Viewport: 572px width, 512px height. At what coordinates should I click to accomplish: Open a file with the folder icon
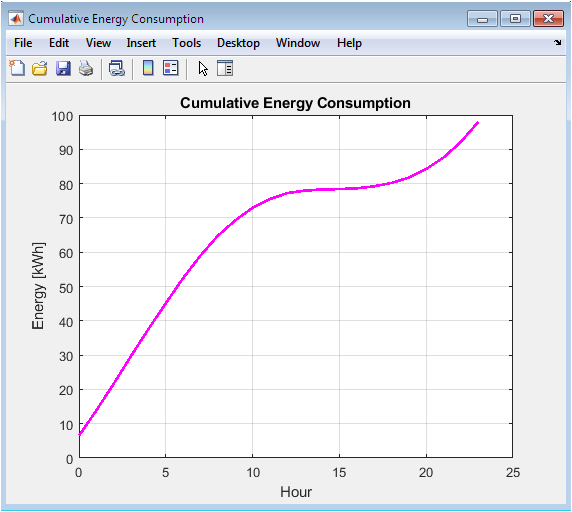tap(40, 68)
